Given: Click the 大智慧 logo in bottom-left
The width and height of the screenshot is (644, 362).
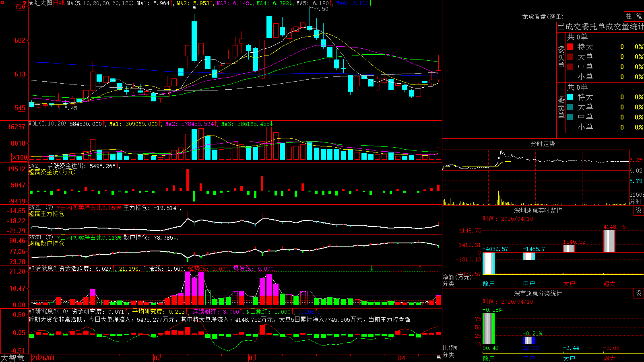Looking at the screenshot, I should click(12, 358).
